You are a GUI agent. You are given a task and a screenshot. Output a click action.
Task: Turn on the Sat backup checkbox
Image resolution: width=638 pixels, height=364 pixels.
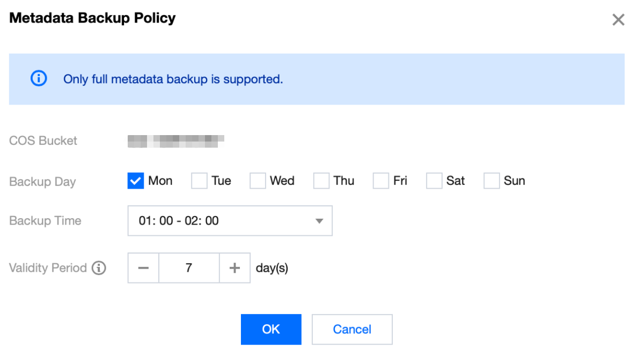click(x=434, y=181)
